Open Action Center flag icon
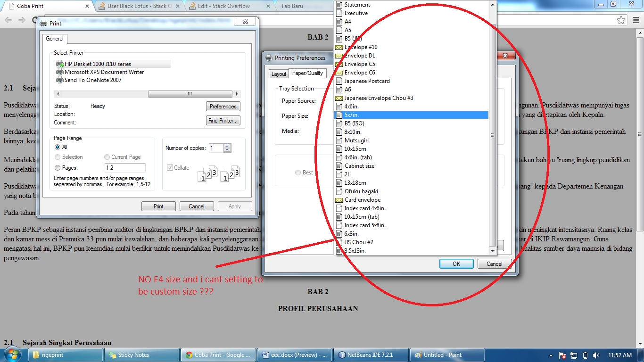Image resolution: width=644 pixels, height=362 pixels. (x=562, y=355)
